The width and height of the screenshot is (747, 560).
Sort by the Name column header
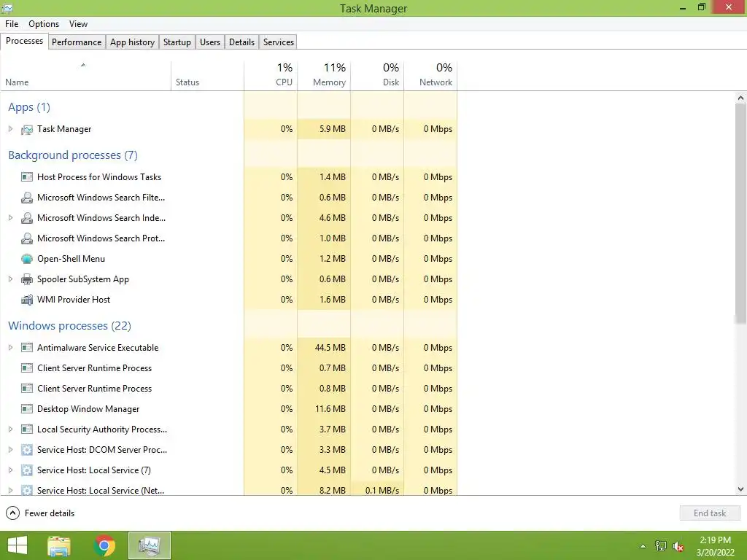86,76
